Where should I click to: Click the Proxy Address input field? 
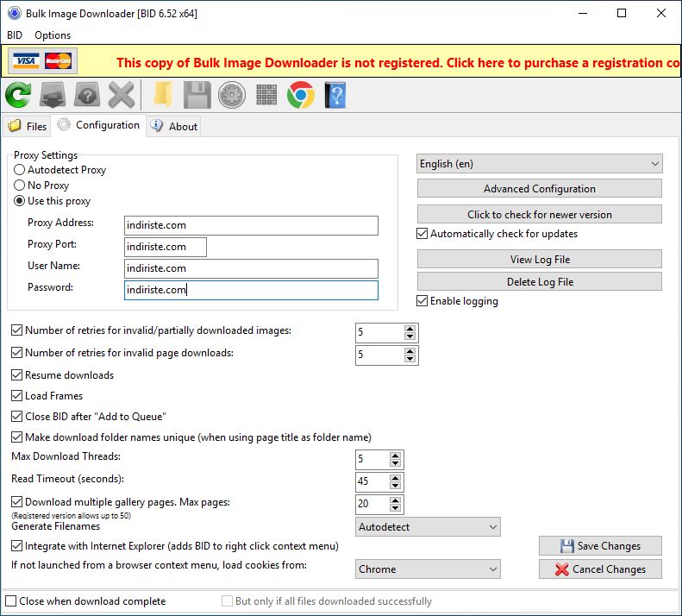[x=251, y=225]
